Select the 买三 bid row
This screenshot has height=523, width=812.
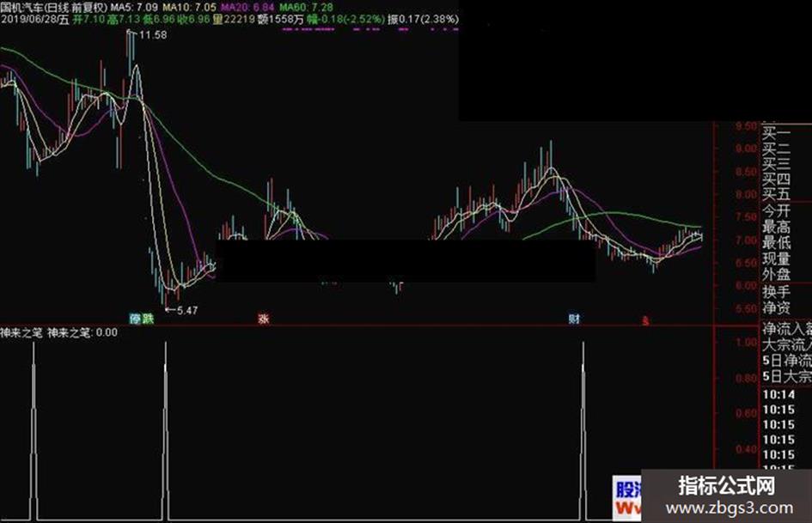pyautogui.click(x=776, y=164)
